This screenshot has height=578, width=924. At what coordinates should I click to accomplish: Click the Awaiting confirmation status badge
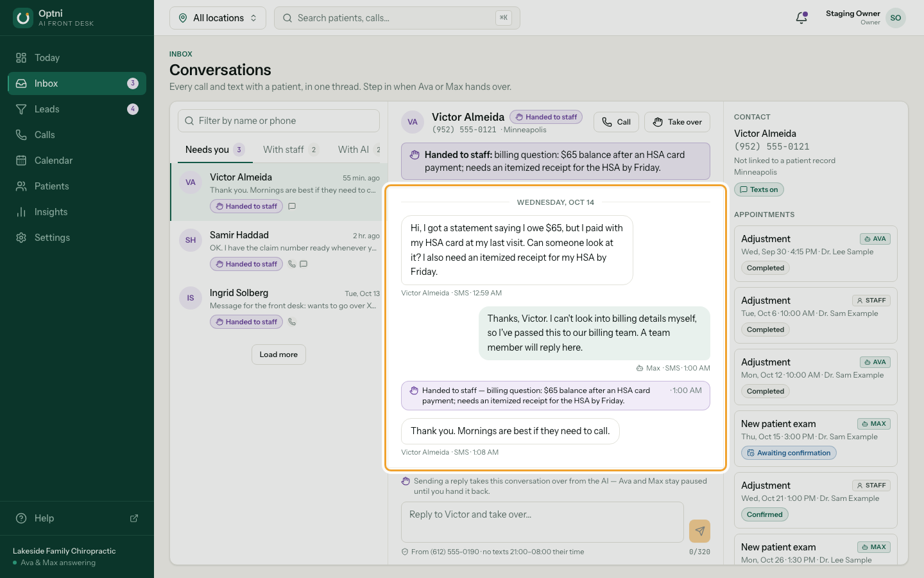(789, 453)
